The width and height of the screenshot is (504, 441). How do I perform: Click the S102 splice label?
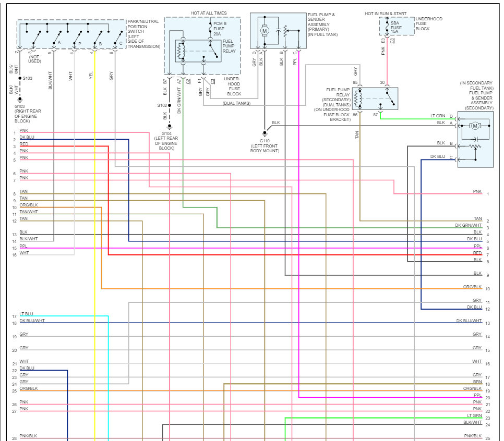[x=162, y=105]
